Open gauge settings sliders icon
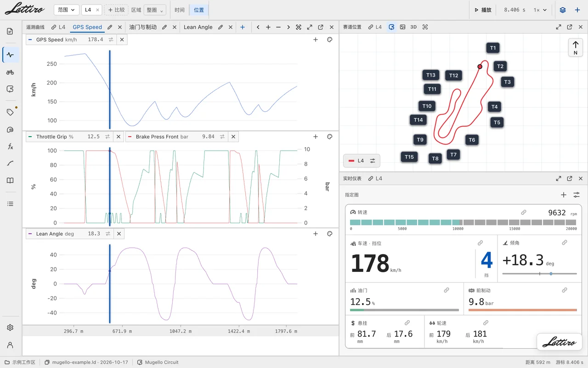 pyautogui.click(x=577, y=195)
